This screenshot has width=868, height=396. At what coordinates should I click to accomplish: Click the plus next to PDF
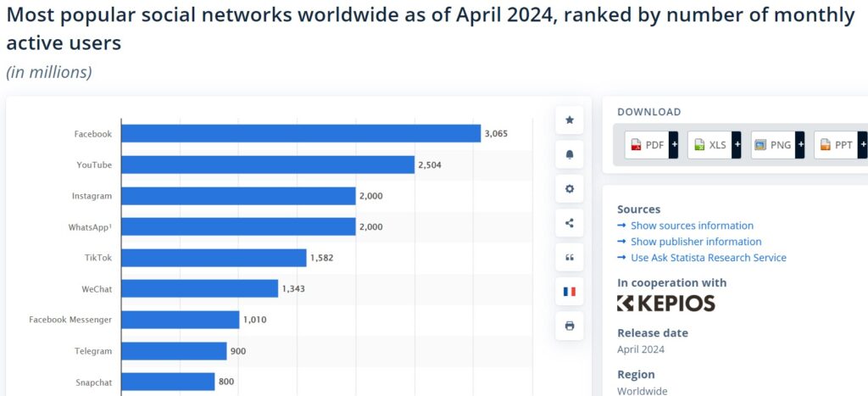coord(674,145)
